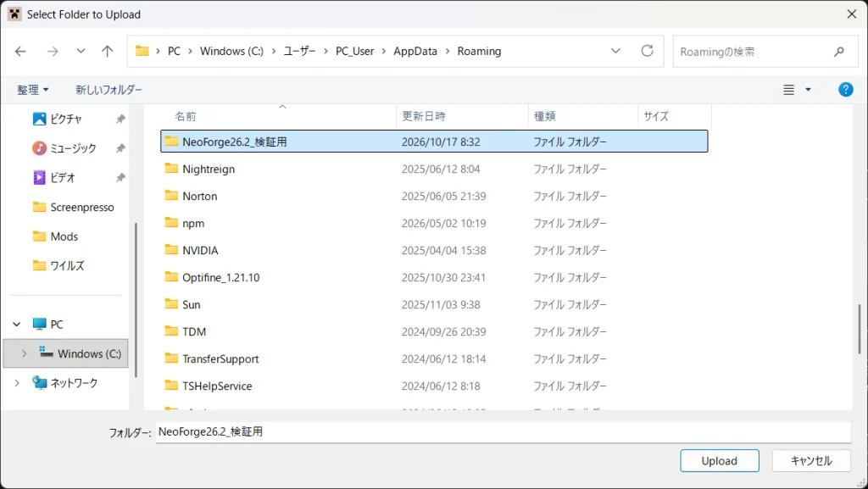Click the address bar folder icon
Viewport: 868px width, 489px height.
point(142,51)
